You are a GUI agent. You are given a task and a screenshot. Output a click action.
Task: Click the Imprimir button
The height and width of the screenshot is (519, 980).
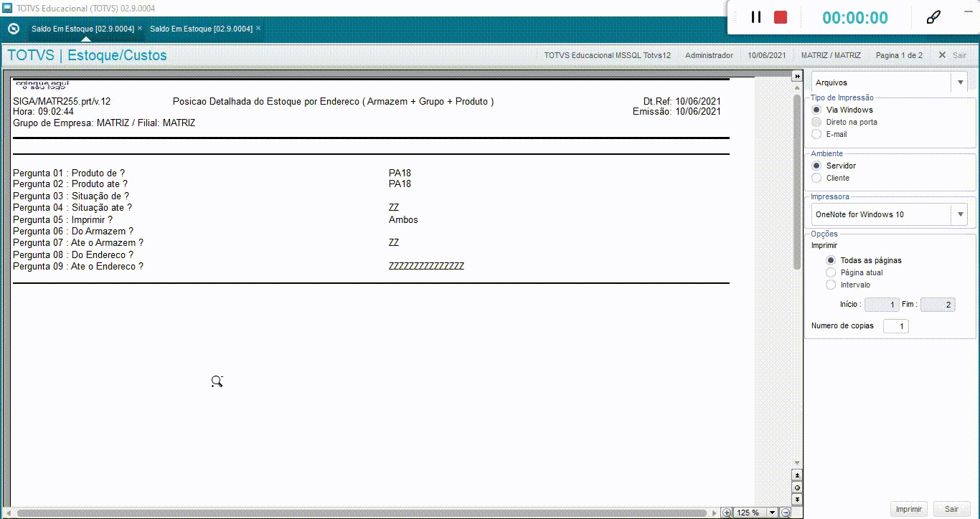click(909, 509)
